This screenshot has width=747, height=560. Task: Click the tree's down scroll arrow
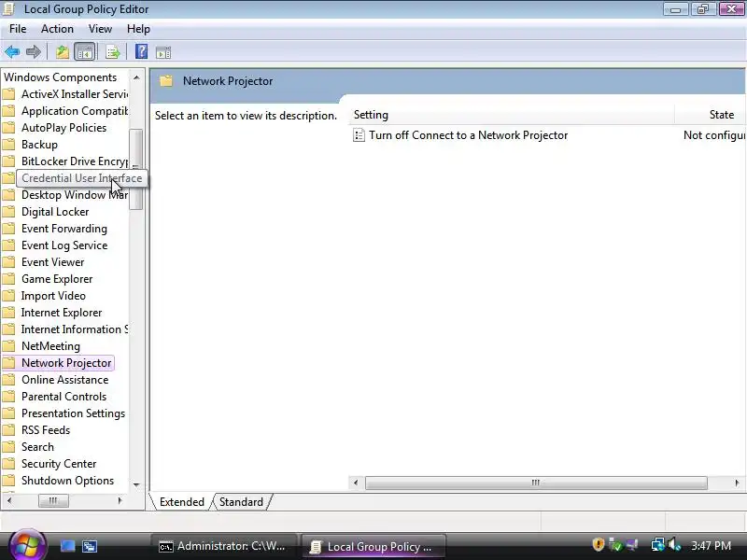136,485
